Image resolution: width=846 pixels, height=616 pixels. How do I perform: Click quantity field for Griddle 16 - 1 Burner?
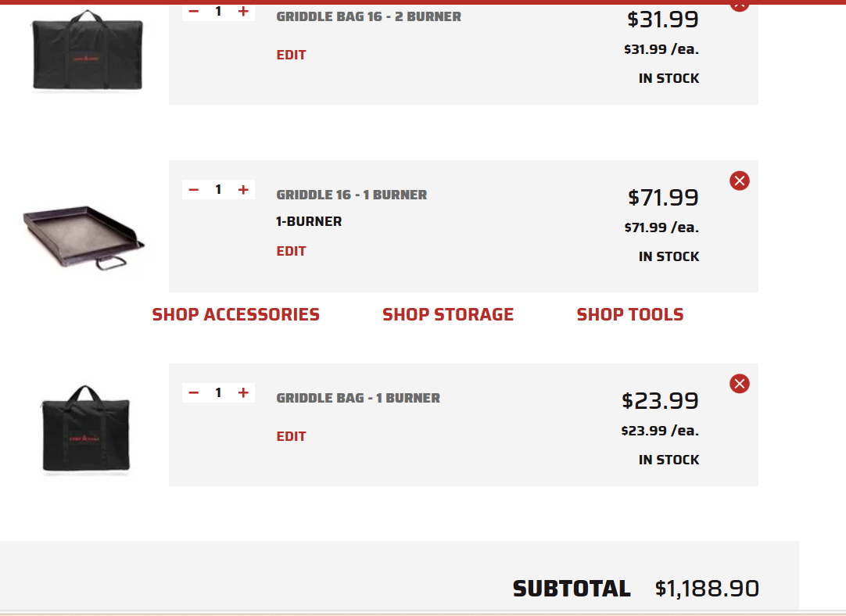point(218,189)
